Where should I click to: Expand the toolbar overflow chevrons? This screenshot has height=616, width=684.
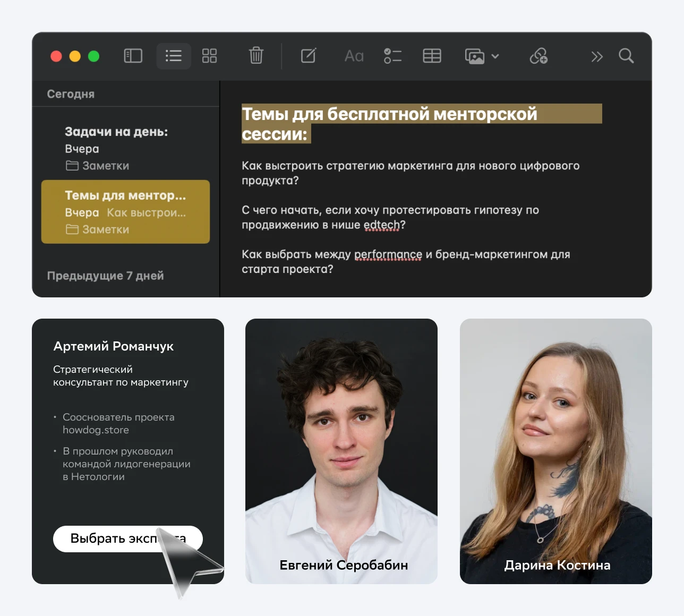(597, 56)
